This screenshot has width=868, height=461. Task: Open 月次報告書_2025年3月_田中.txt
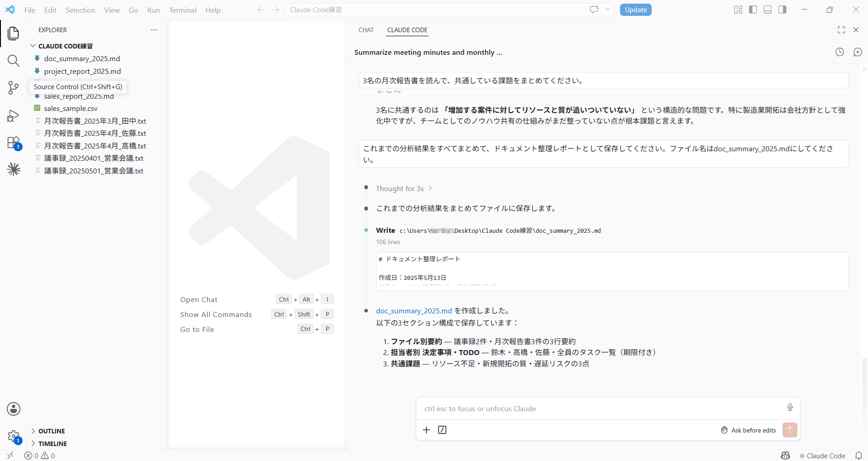pyautogui.click(x=95, y=121)
